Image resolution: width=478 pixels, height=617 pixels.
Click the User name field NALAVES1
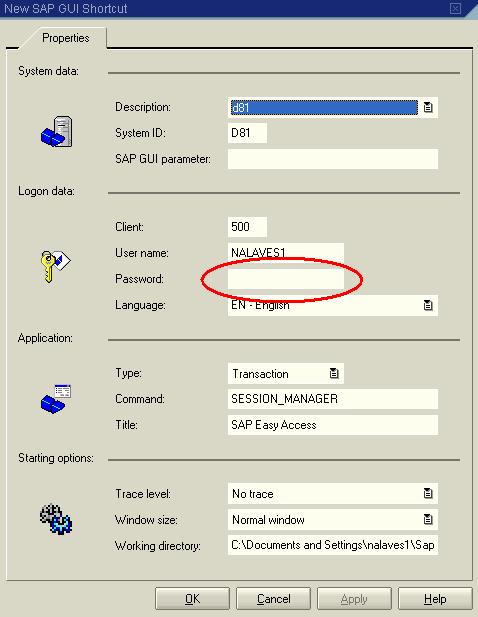(x=286, y=253)
